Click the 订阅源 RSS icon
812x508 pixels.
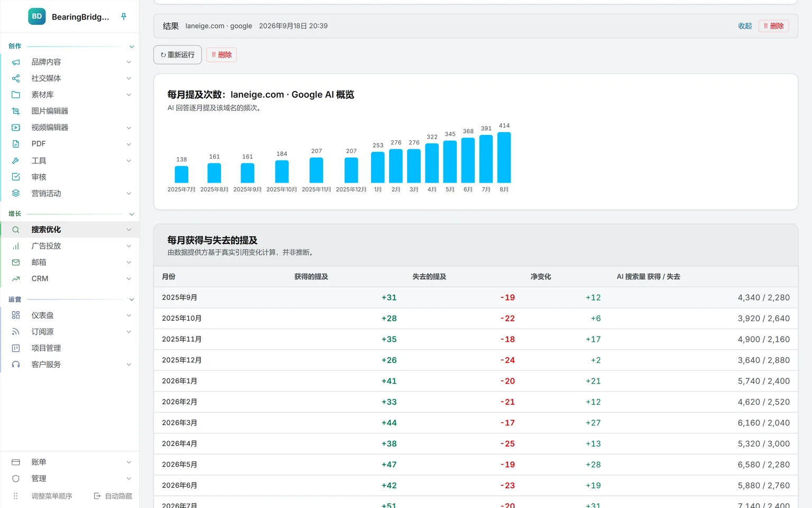[x=16, y=332]
